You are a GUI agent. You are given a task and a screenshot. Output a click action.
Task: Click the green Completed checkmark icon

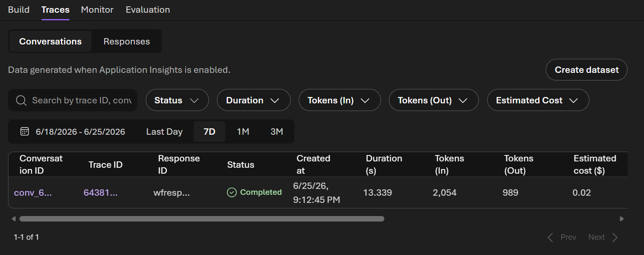[x=232, y=193]
